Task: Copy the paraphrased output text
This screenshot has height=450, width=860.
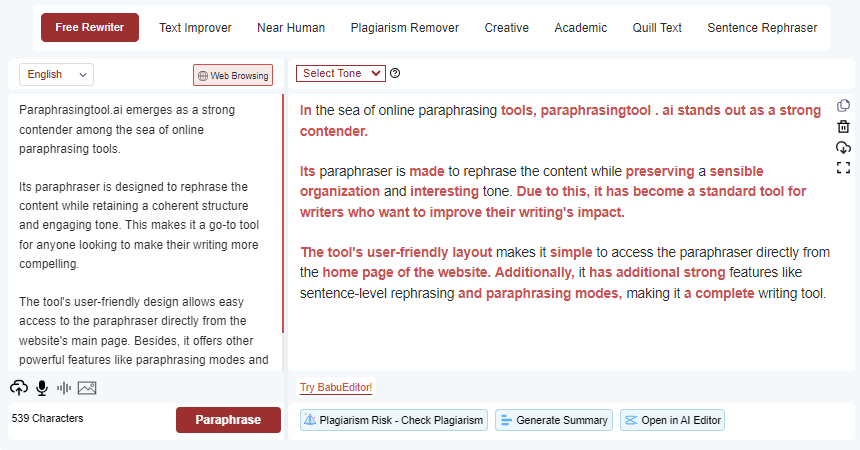Action: point(843,106)
